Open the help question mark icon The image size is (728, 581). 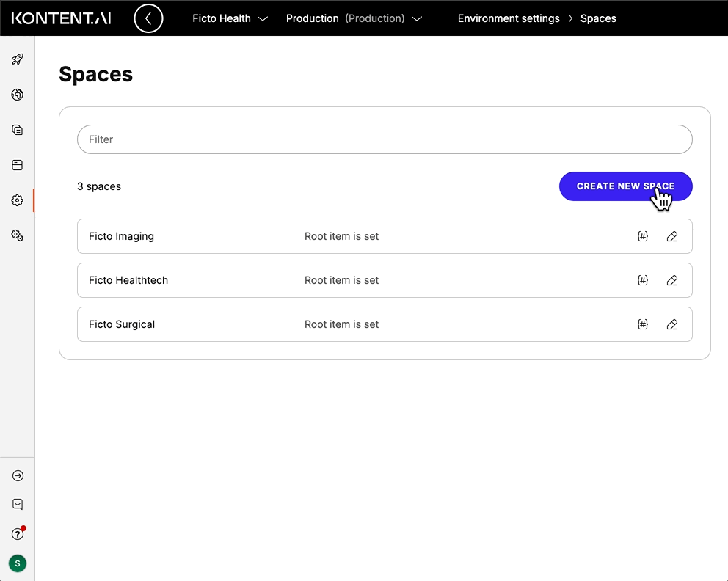pos(18,534)
